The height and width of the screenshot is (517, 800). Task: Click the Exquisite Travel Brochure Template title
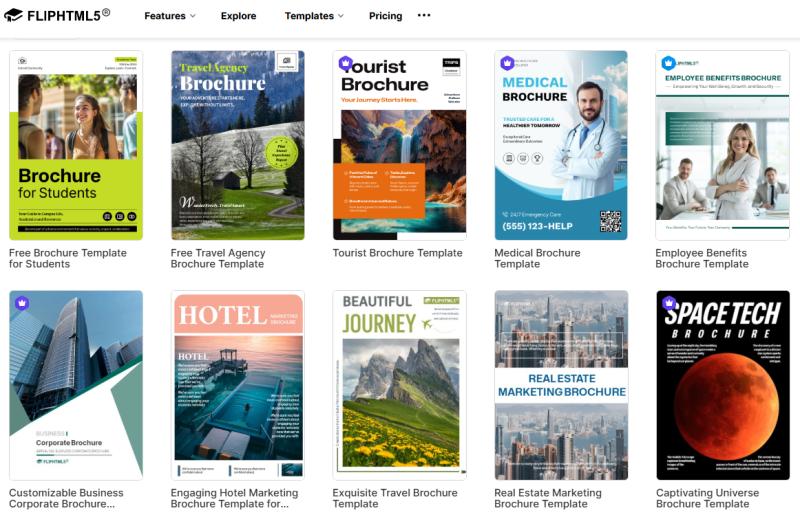click(x=395, y=498)
